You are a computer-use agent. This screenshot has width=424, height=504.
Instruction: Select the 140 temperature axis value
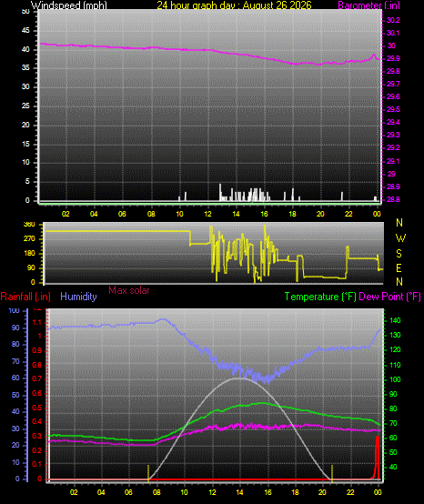[395, 320]
